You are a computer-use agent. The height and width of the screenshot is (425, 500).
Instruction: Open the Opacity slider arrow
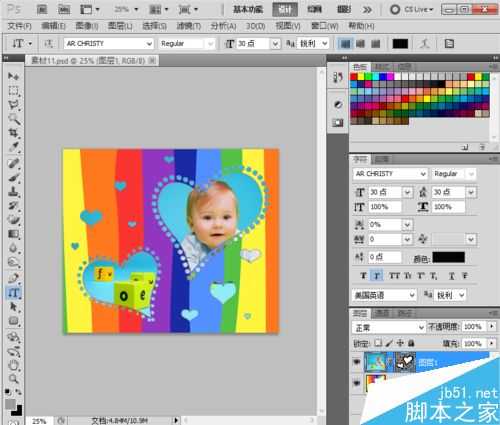(x=492, y=326)
